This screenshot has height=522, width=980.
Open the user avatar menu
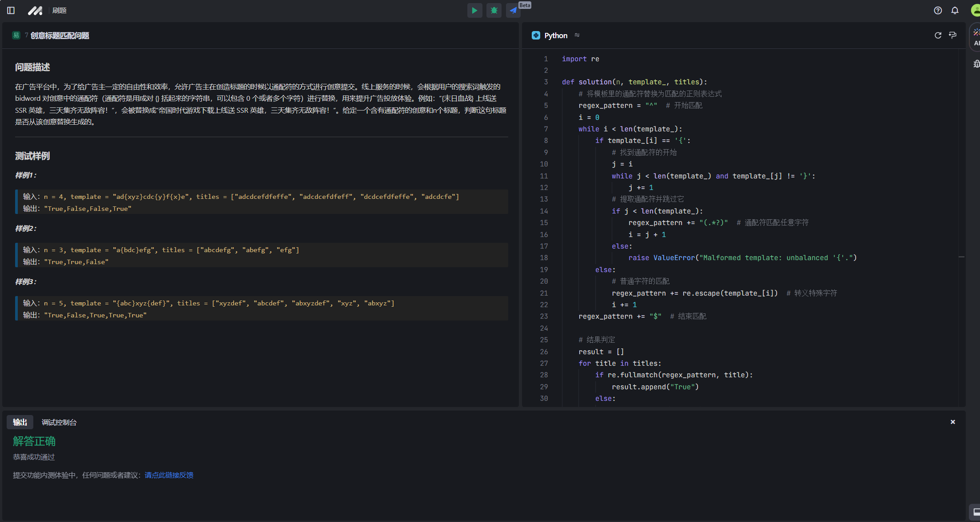coord(976,10)
